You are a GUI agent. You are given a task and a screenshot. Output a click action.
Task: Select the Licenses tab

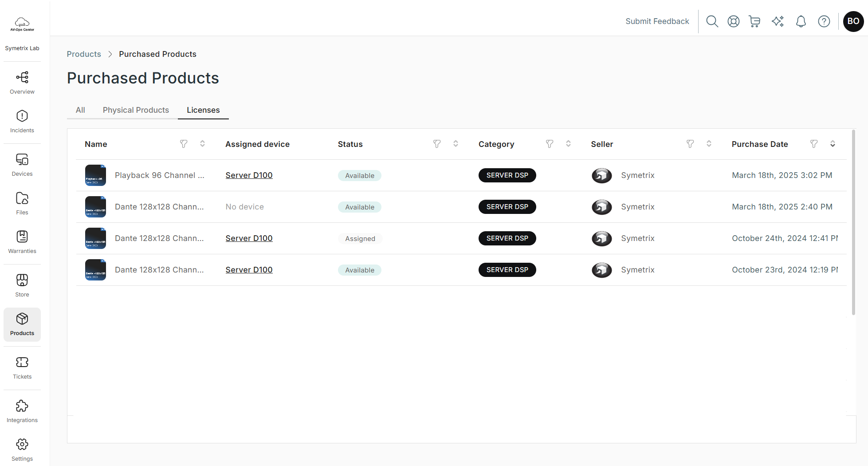203,110
